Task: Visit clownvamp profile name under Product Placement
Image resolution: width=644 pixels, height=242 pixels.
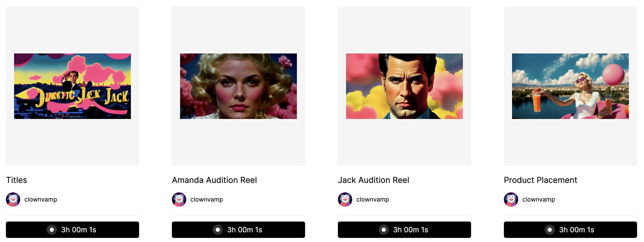Action: pos(539,200)
